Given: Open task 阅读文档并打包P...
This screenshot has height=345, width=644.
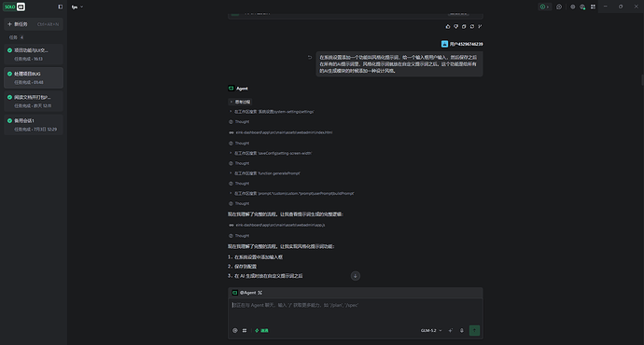Looking at the screenshot, I should pos(34,101).
